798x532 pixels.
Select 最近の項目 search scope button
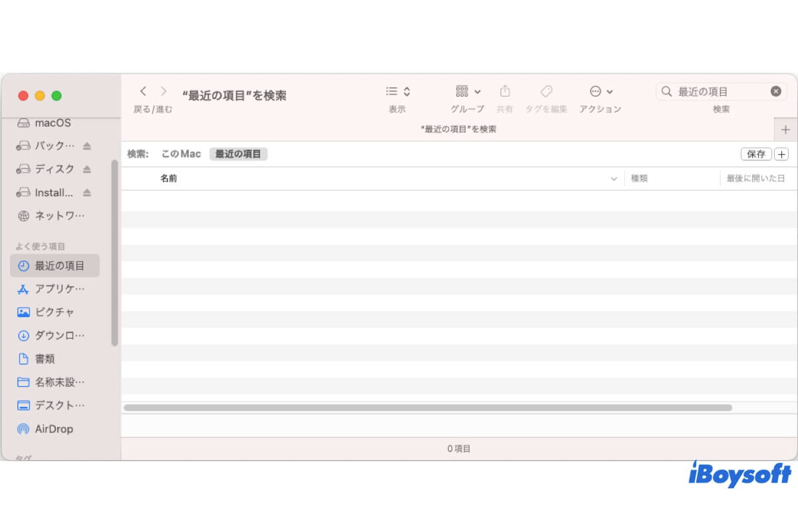238,154
